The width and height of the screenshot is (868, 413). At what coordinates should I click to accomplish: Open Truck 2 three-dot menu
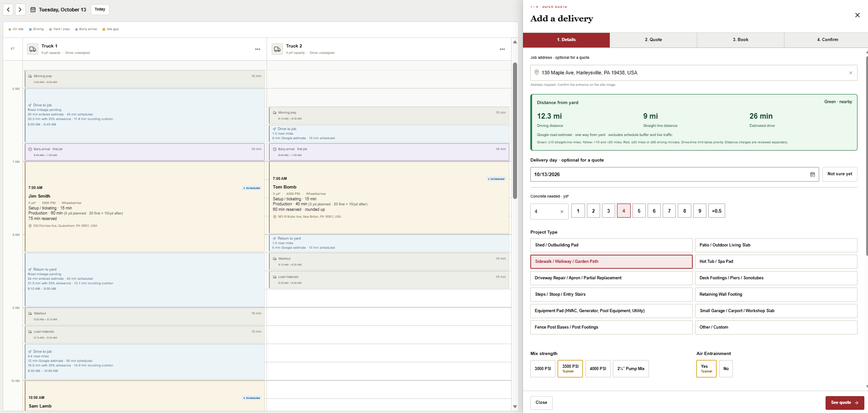click(x=502, y=49)
